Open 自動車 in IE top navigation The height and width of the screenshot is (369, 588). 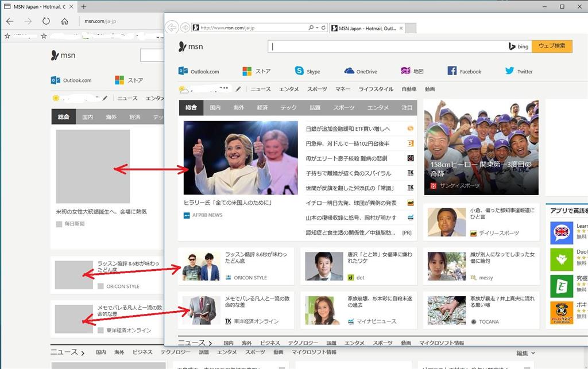[409, 89]
